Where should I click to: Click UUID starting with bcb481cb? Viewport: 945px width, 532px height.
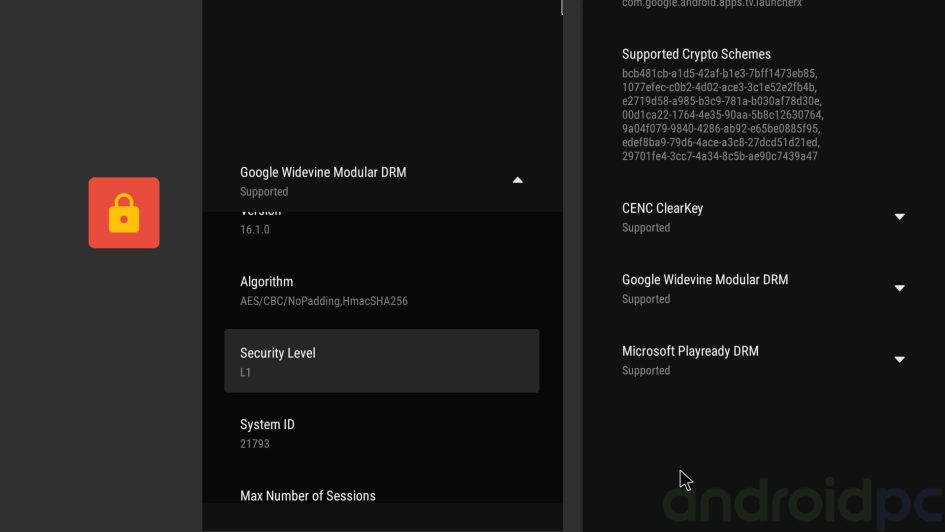tap(720, 74)
